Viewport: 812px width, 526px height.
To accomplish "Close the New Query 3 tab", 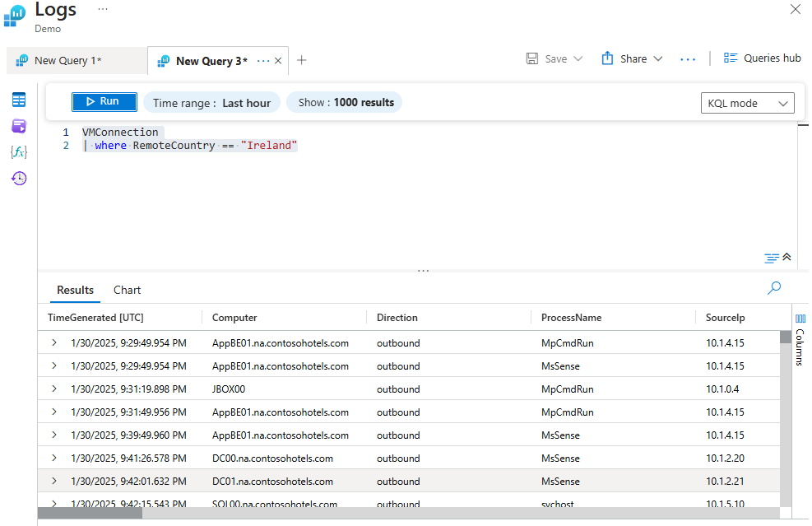I will tap(278, 61).
